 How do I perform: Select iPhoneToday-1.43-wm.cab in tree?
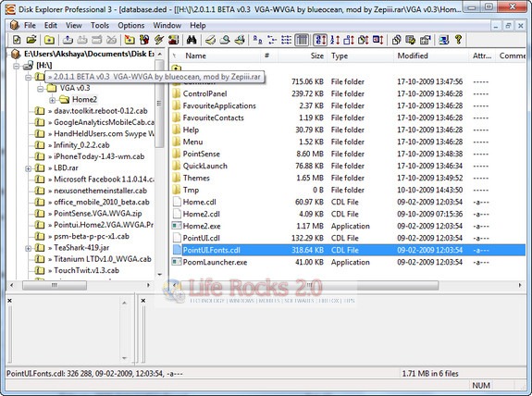coord(99,156)
